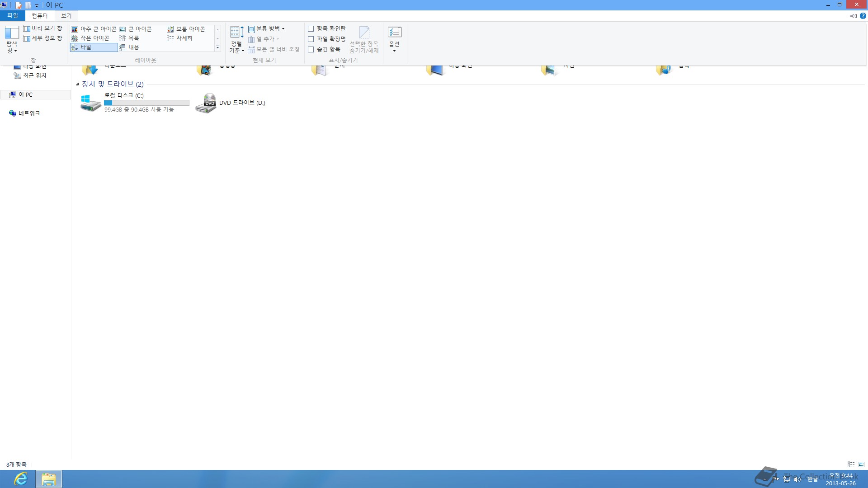This screenshot has width=868, height=488.
Task: Open the 옵션 dropdown arrow
Action: (394, 51)
